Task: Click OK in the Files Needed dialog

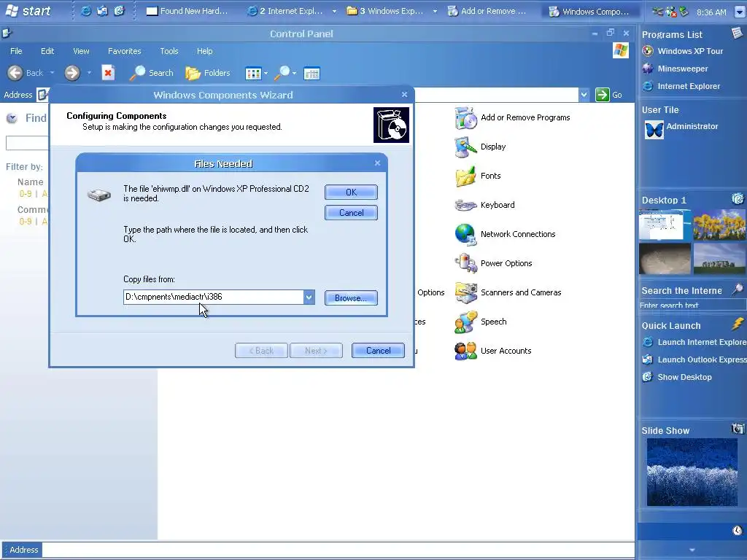Action: click(x=351, y=192)
